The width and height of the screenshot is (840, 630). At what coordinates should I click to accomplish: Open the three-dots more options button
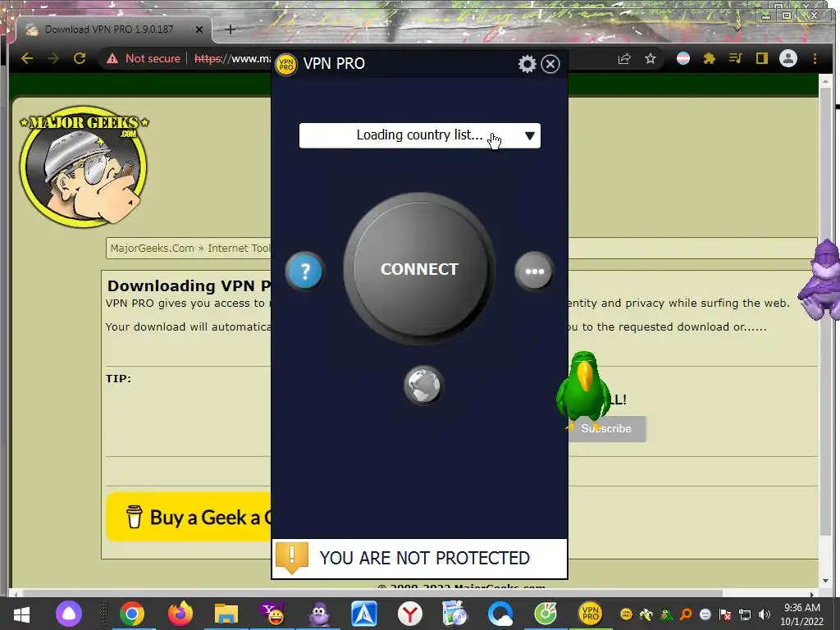point(534,271)
